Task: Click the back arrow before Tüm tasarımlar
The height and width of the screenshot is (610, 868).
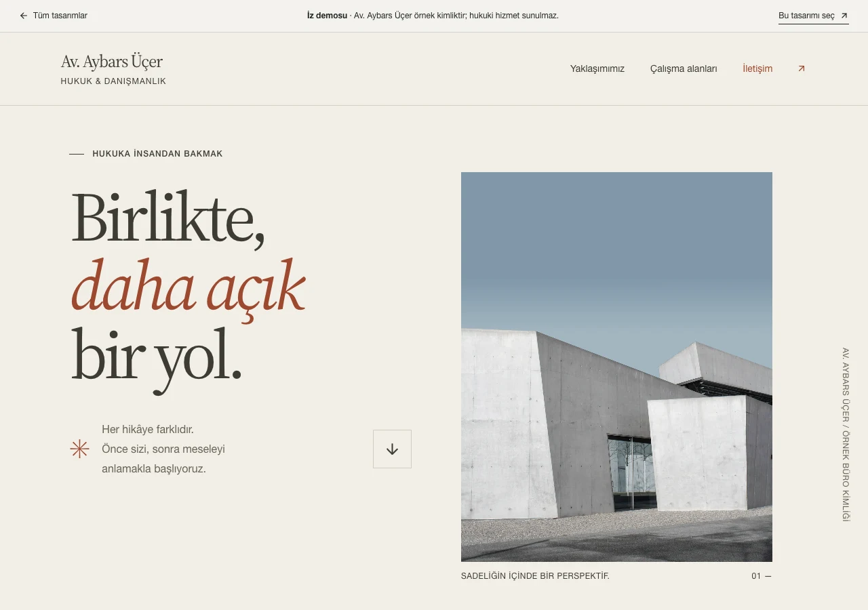Action: click(24, 16)
